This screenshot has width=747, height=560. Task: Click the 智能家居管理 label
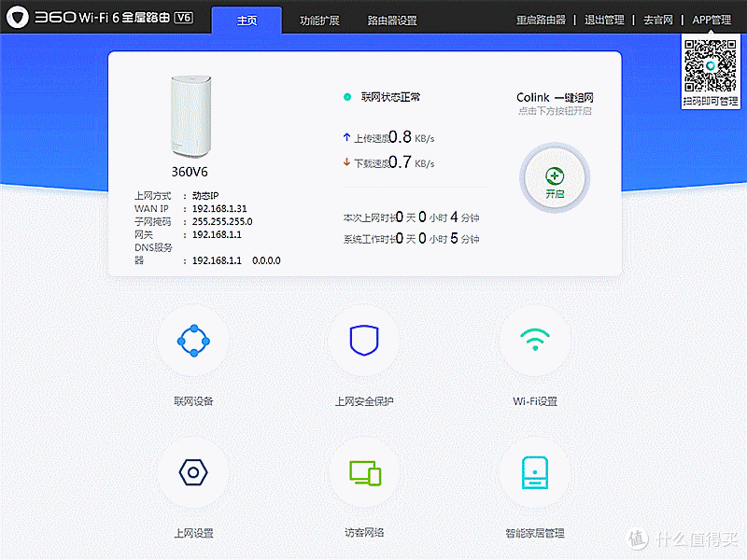[x=534, y=533]
